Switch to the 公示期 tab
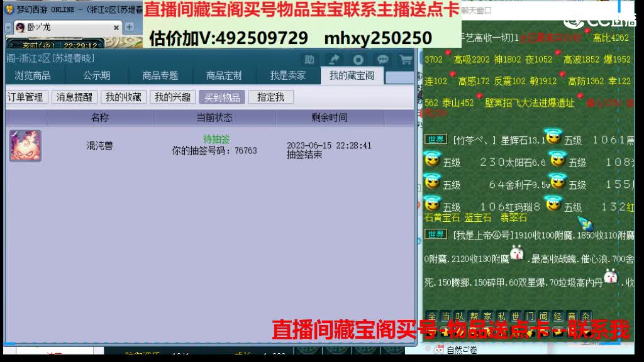The image size is (644, 362). click(96, 75)
